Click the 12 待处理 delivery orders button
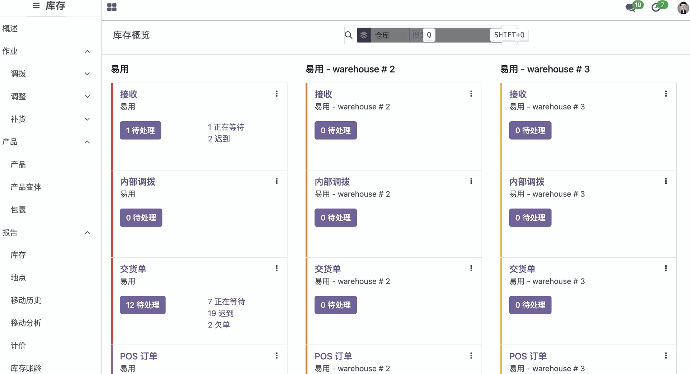The height and width of the screenshot is (374, 690). pyautogui.click(x=143, y=305)
